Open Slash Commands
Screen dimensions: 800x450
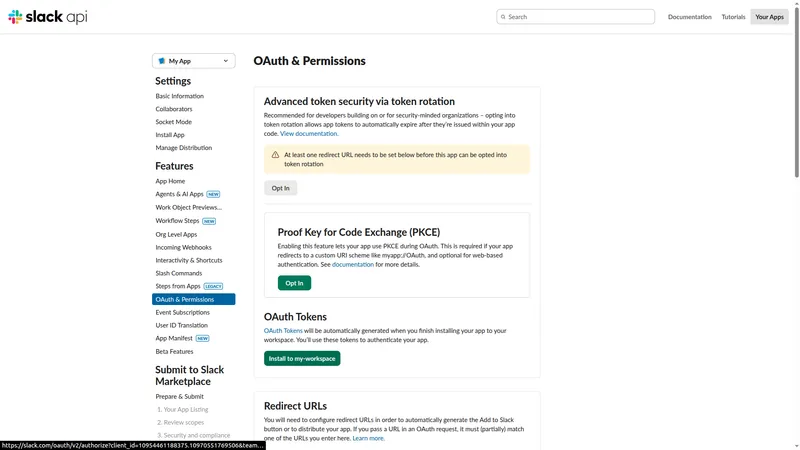(179, 273)
